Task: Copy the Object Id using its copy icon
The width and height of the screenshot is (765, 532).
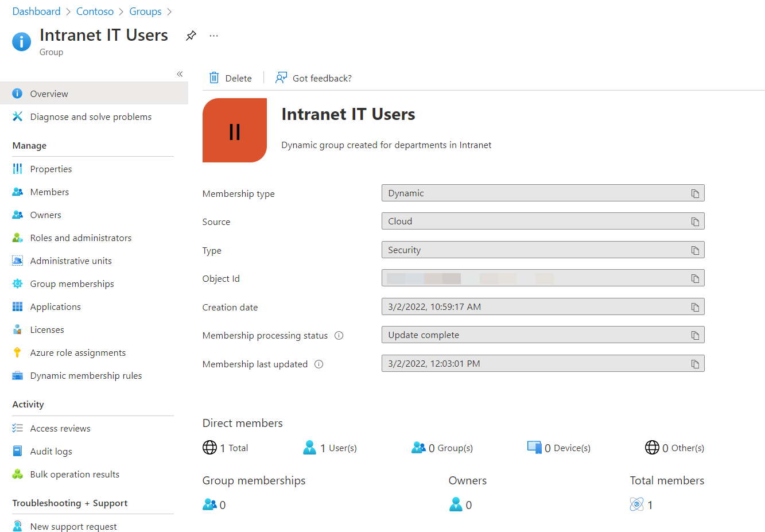Action: [695, 278]
